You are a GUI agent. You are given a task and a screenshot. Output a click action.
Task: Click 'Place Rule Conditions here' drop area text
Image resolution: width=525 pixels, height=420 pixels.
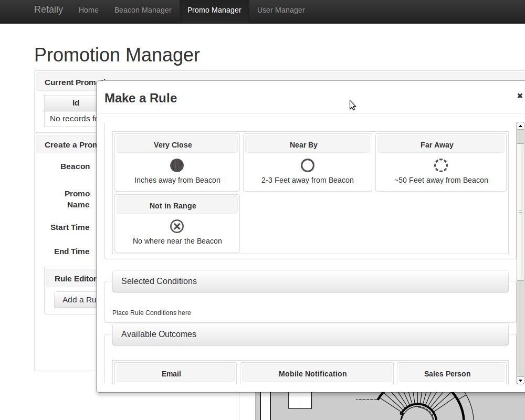point(151,313)
